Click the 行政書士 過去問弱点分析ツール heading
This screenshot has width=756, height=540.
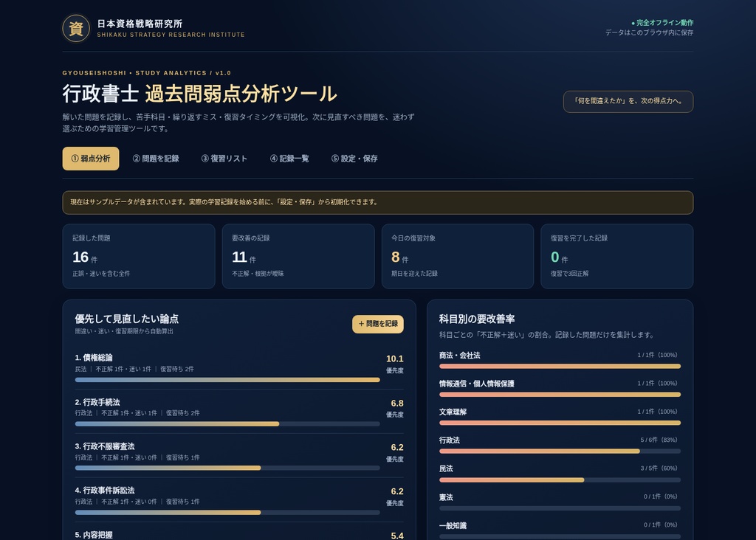click(199, 94)
